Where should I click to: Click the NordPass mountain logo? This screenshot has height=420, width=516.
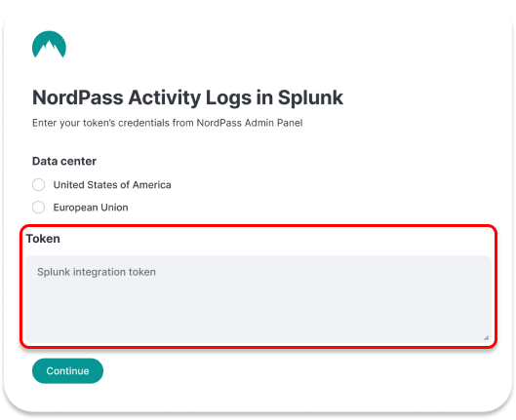point(49,45)
